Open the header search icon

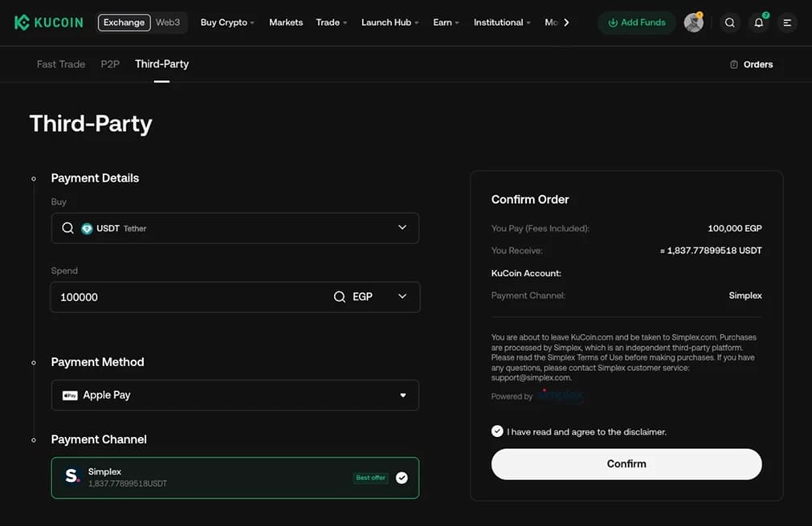(x=729, y=22)
